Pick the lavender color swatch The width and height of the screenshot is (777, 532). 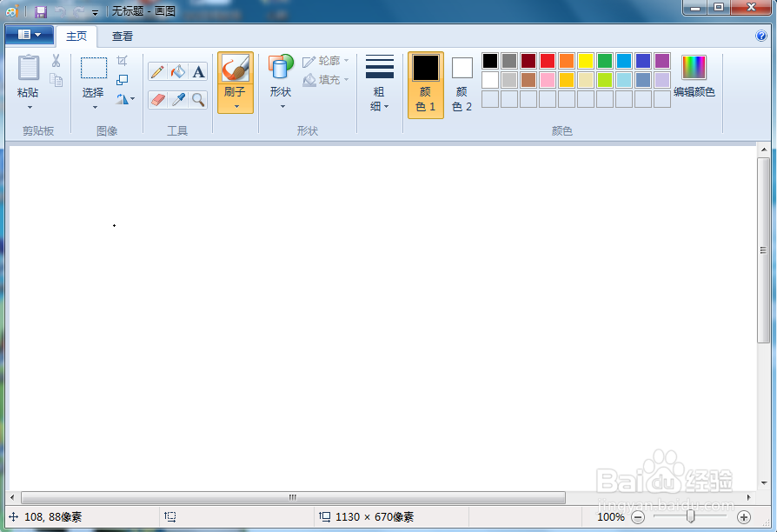(662, 80)
